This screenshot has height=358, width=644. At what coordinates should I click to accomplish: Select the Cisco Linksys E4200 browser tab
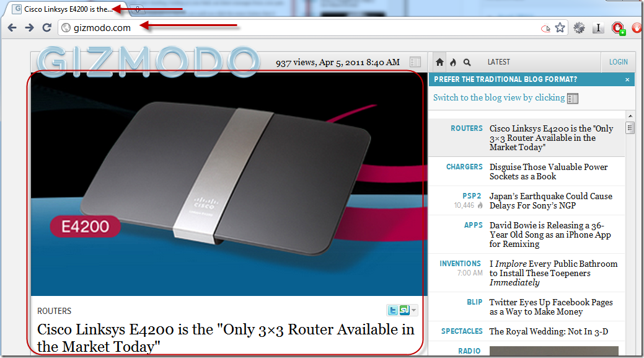click(68, 9)
